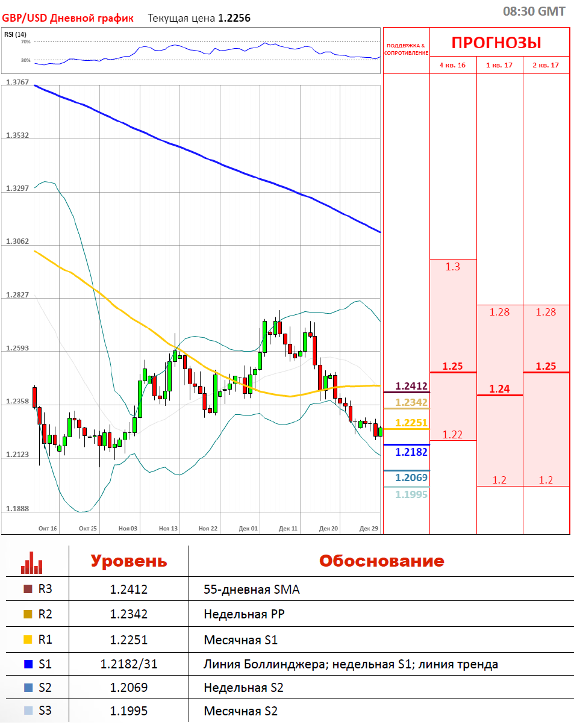
Task: Click the 'GBP/USD Дневной график' title
Action: pos(67,18)
